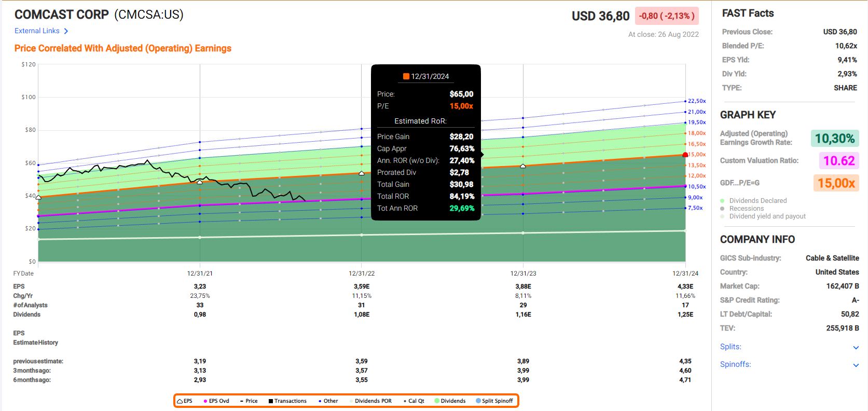Screen dimensions: 868x411
Task: Click the Dividends POR legend entry
Action: pyautogui.click(x=373, y=401)
